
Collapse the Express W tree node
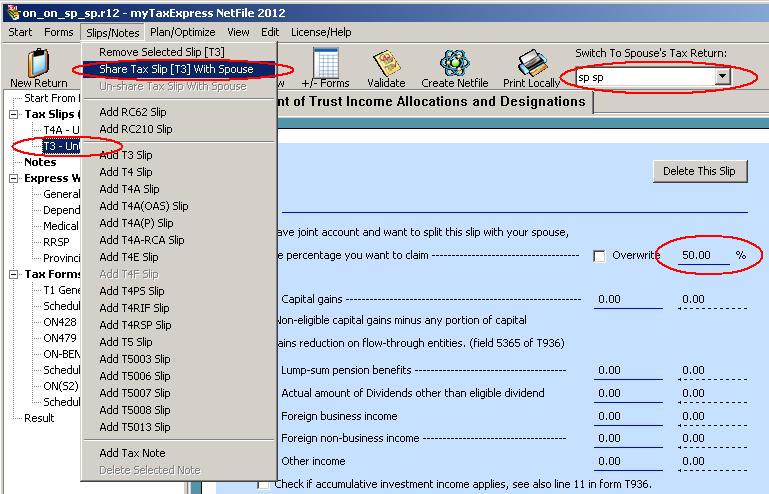(14, 179)
